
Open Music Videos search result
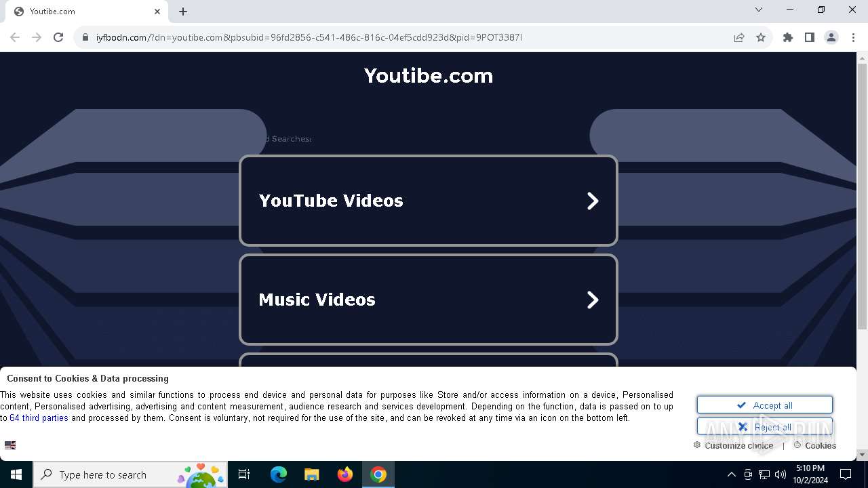429,300
